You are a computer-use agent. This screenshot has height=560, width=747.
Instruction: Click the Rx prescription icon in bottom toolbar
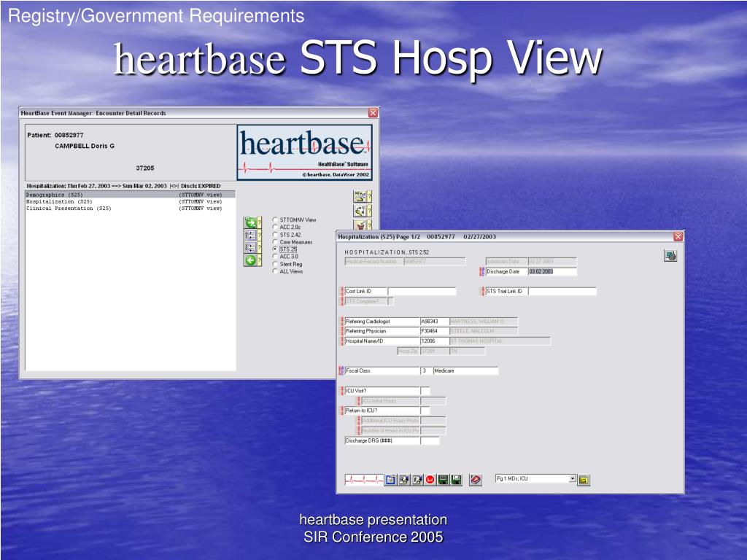coord(404,480)
